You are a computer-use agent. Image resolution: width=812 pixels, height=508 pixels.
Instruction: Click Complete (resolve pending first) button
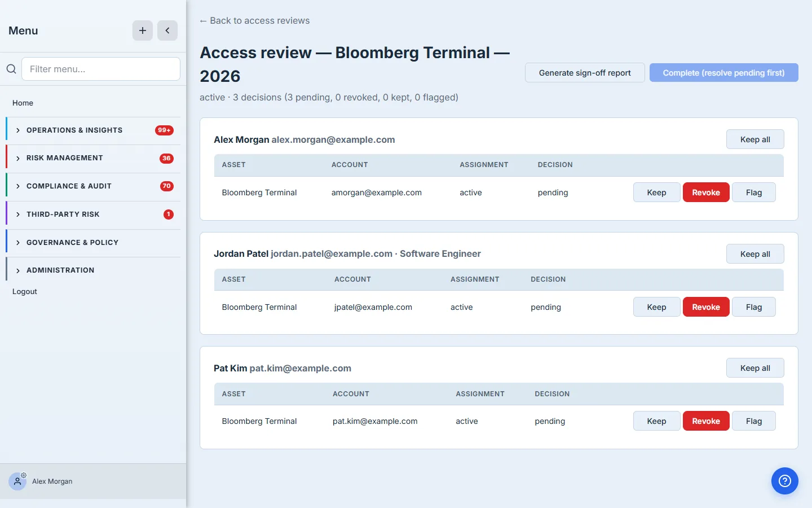pos(723,73)
